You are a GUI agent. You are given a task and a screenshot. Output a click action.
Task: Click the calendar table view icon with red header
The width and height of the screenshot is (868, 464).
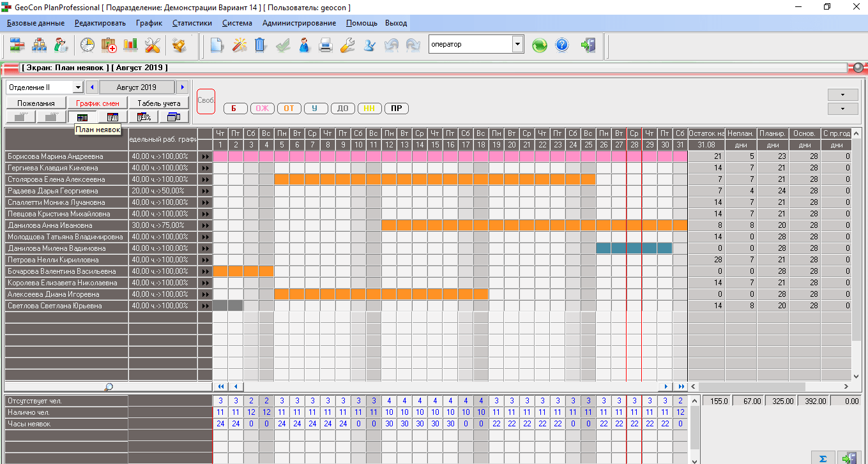113,117
